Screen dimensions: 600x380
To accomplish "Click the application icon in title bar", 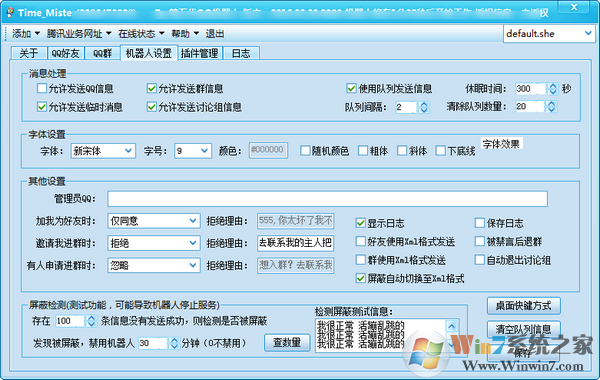I will point(10,13).
